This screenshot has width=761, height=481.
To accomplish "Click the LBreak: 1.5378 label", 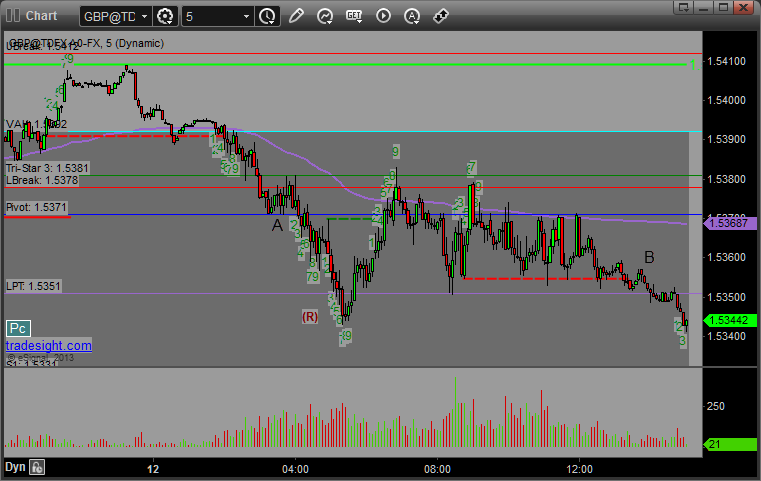I will tap(42, 180).
